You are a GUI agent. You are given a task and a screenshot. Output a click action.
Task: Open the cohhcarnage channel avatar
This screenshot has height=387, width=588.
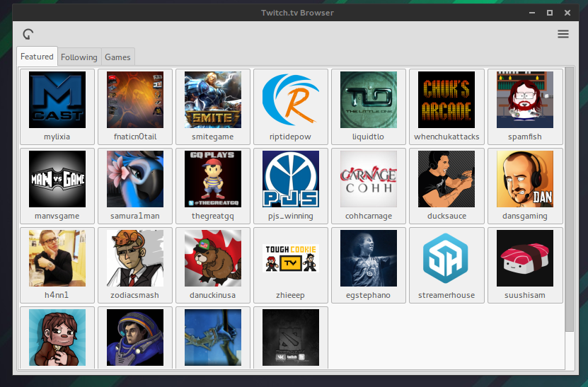pos(369,179)
